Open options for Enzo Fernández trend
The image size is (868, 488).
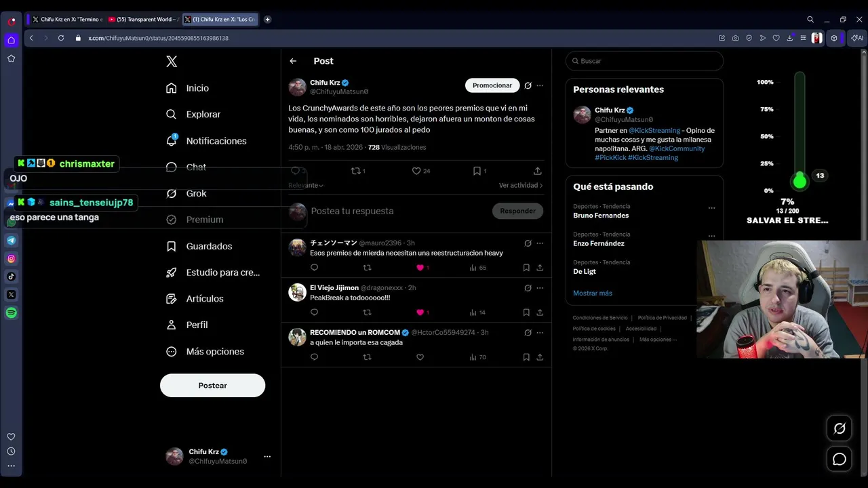click(x=711, y=236)
